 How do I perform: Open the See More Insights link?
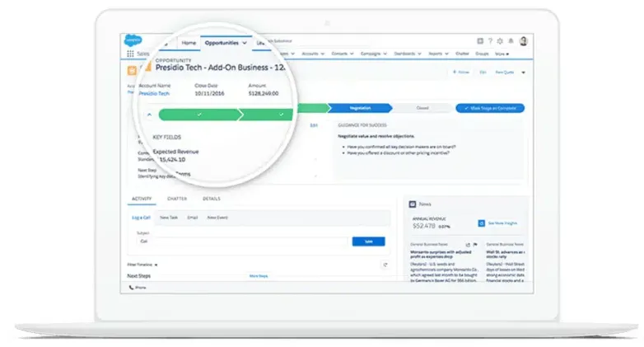click(x=502, y=223)
